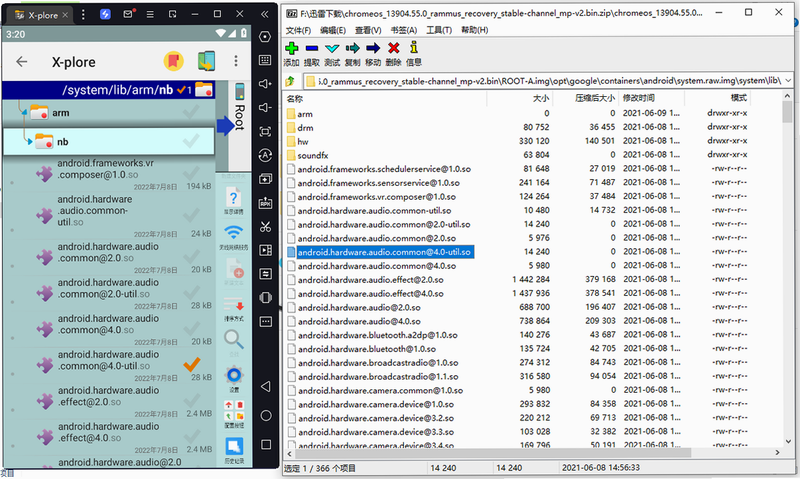Click the Copy (复制) toolbar icon
Viewport: 800px width, 479px height.
(x=353, y=48)
